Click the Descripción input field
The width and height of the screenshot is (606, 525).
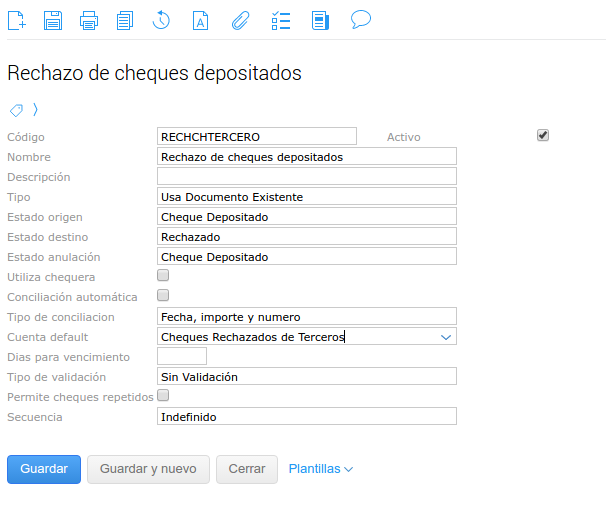tap(307, 176)
